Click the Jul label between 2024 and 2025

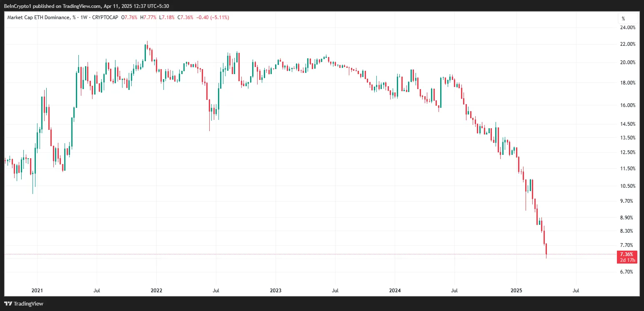pyautogui.click(x=454, y=290)
